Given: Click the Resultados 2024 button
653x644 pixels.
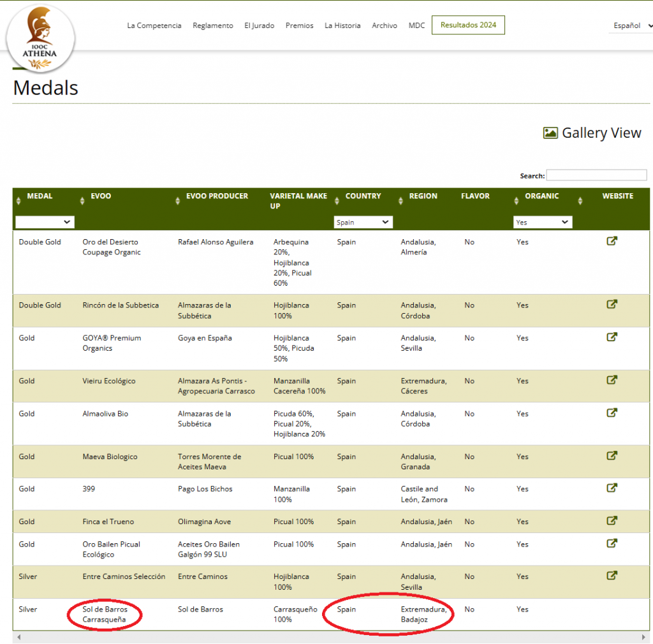Looking at the screenshot, I should click(468, 26).
